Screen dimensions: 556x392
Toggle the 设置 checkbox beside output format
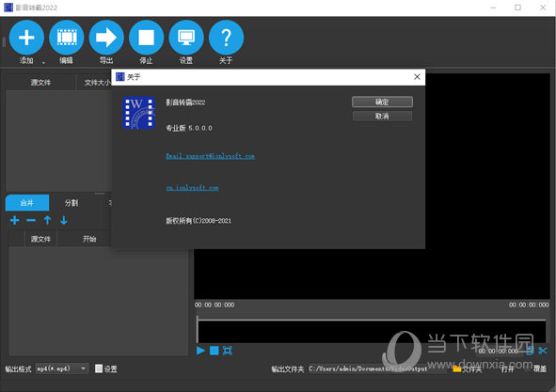pos(99,368)
